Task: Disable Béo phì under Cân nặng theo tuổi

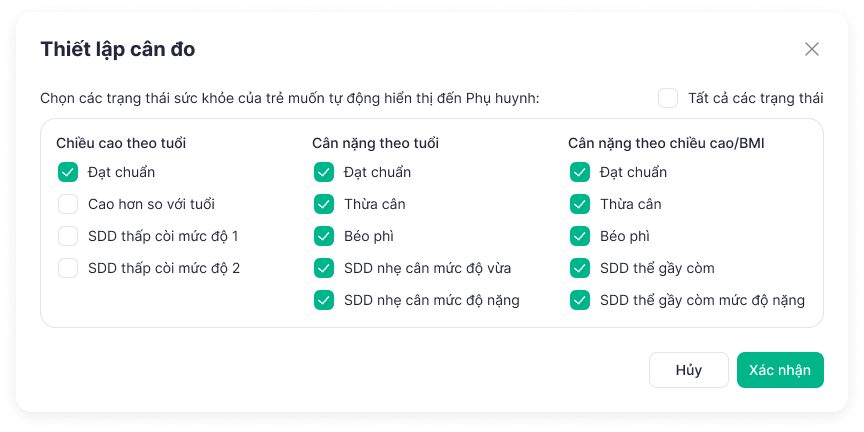Action: (324, 236)
